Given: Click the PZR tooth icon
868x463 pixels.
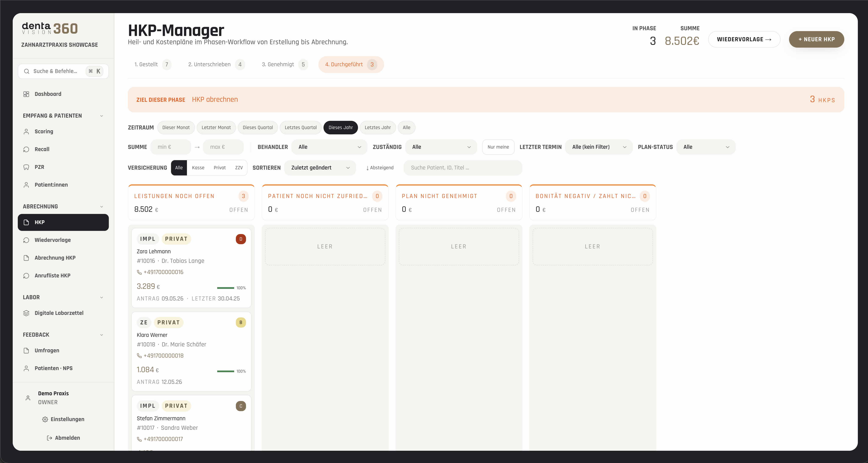Looking at the screenshot, I should pyautogui.click(x=26, y=167).
